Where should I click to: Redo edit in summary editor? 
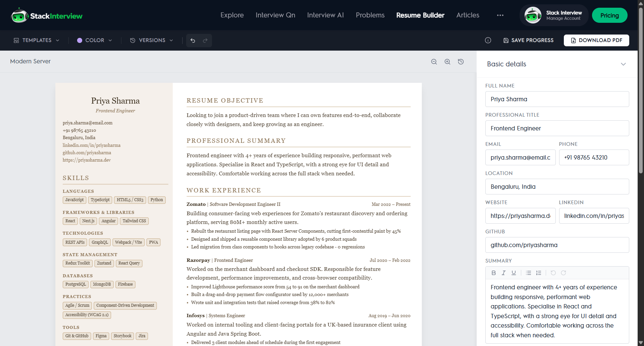[563, 273]
